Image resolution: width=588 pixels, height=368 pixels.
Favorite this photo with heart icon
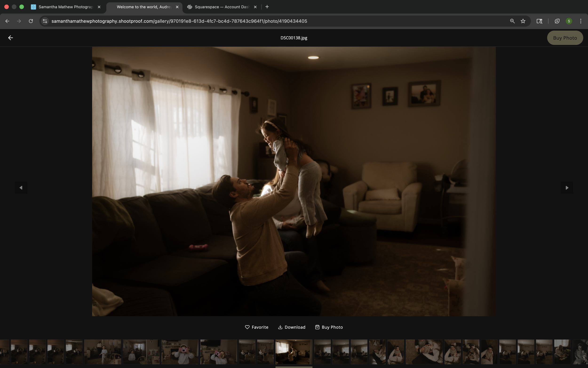(256, 327)
